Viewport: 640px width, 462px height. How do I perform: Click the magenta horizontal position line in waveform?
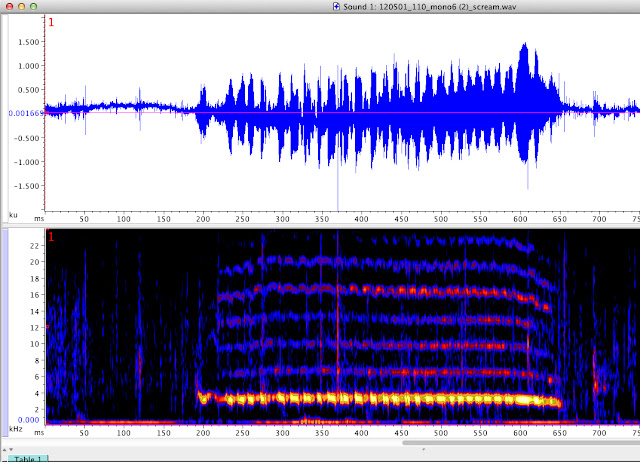[x=342, y=112]
